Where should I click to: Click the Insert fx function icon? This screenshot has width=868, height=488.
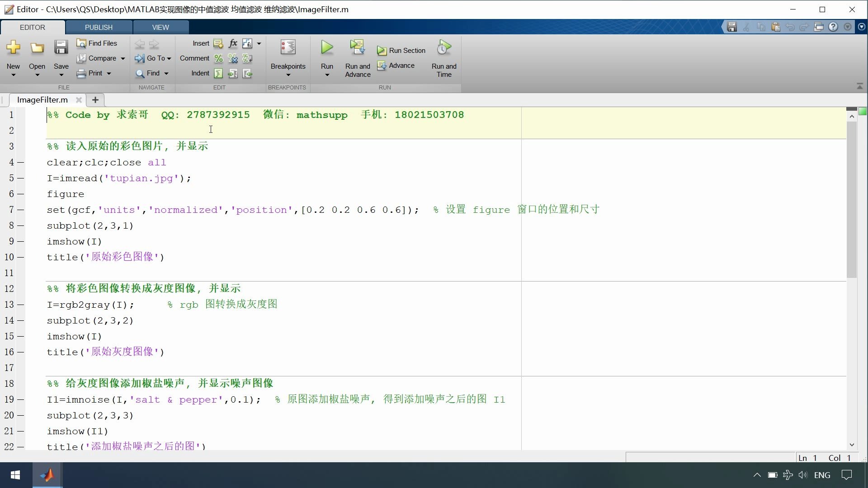pyautogui.click(x=233, y=43)
